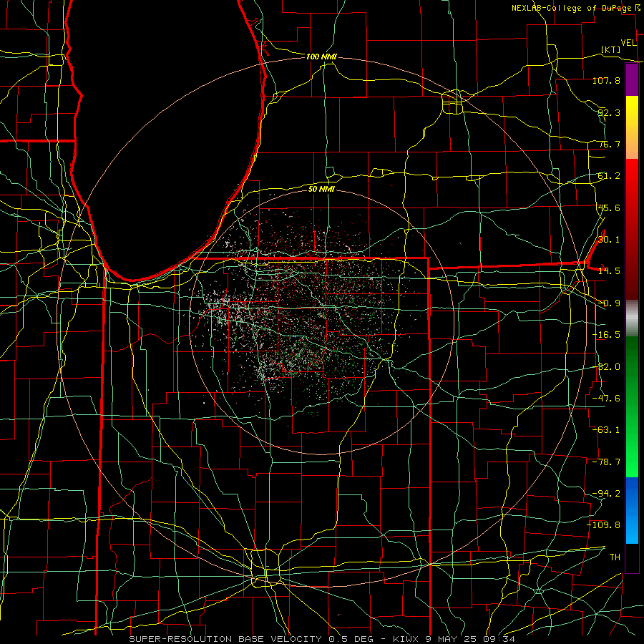Select the -16.5 legend value

(x=606, y=335)
